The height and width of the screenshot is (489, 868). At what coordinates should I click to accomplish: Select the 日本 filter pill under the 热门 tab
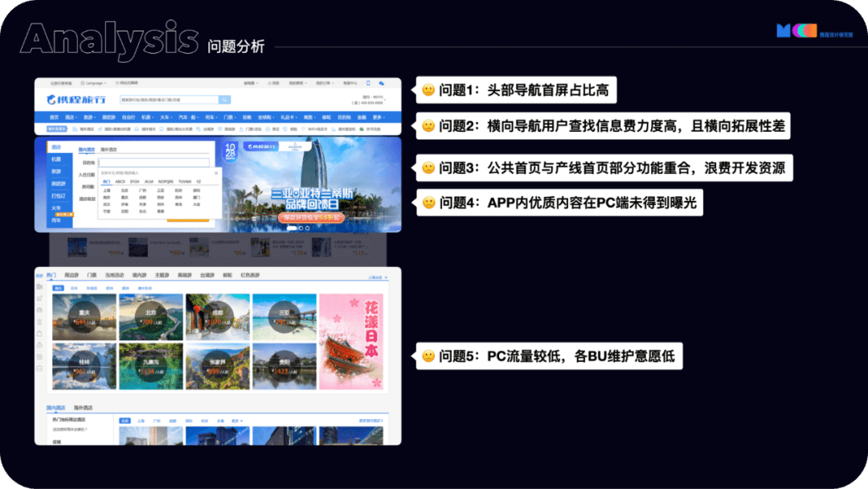click(x=74, y=289)
